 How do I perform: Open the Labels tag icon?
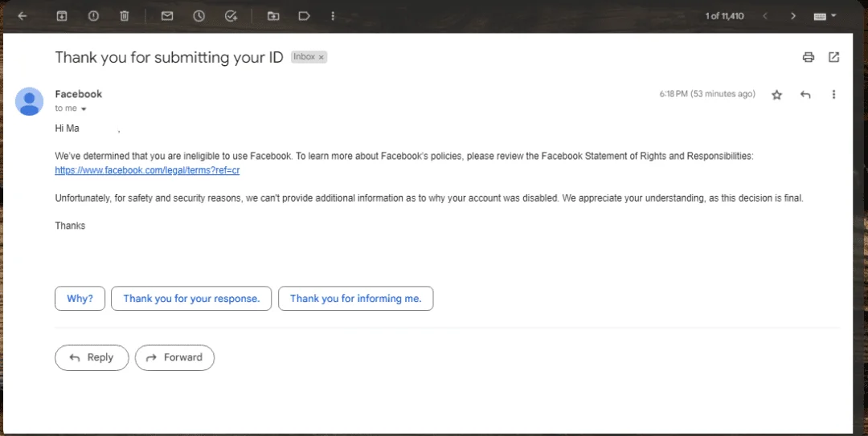pyautogui.click(x=304, y=16)
